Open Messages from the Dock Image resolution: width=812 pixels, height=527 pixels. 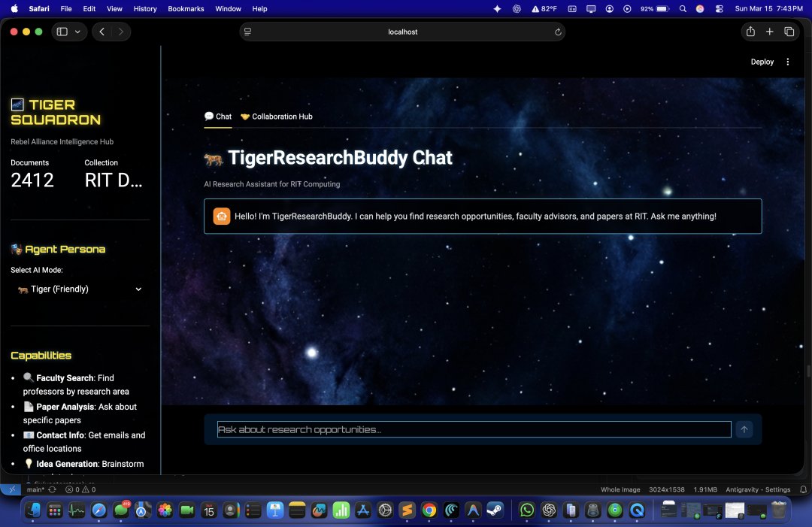click(121, 510)
